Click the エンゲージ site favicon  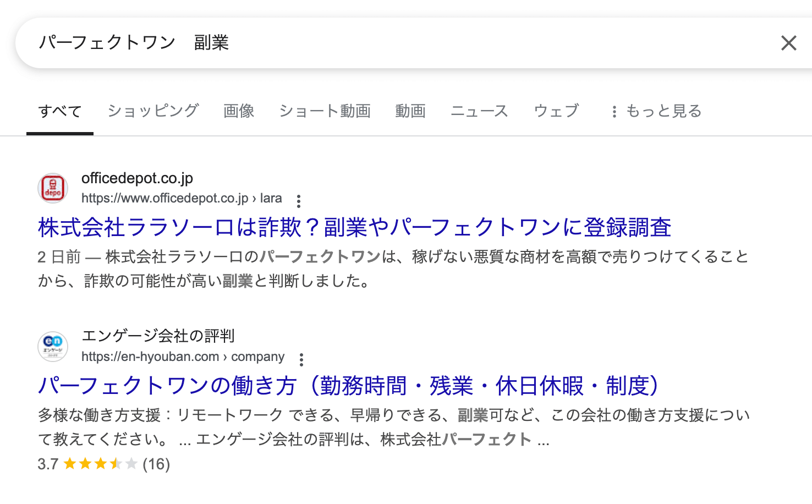coord(53,347)
